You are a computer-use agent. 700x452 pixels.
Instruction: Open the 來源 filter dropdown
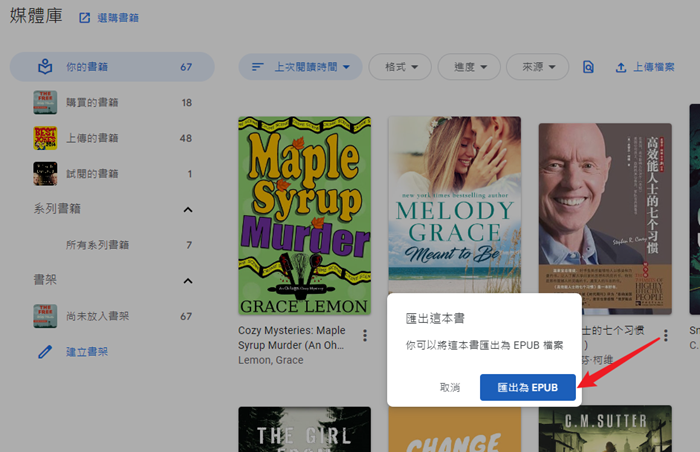click(538, 67)
